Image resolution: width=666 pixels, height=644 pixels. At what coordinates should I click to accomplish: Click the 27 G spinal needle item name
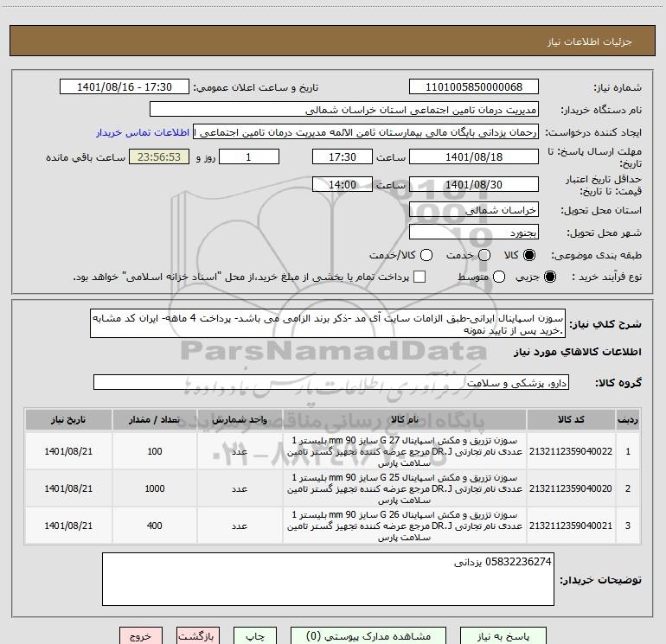[405, 451]
